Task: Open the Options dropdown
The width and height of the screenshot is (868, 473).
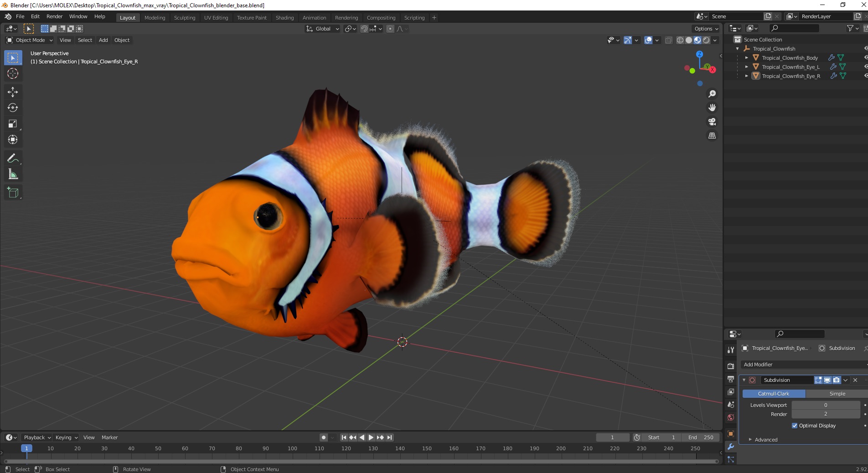Action: [706, 29]
